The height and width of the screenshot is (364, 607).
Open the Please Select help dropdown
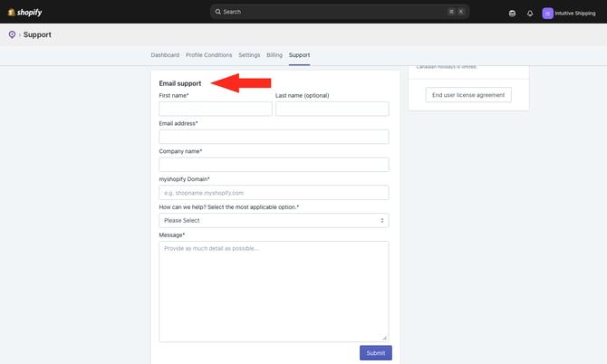click(274, 220)
